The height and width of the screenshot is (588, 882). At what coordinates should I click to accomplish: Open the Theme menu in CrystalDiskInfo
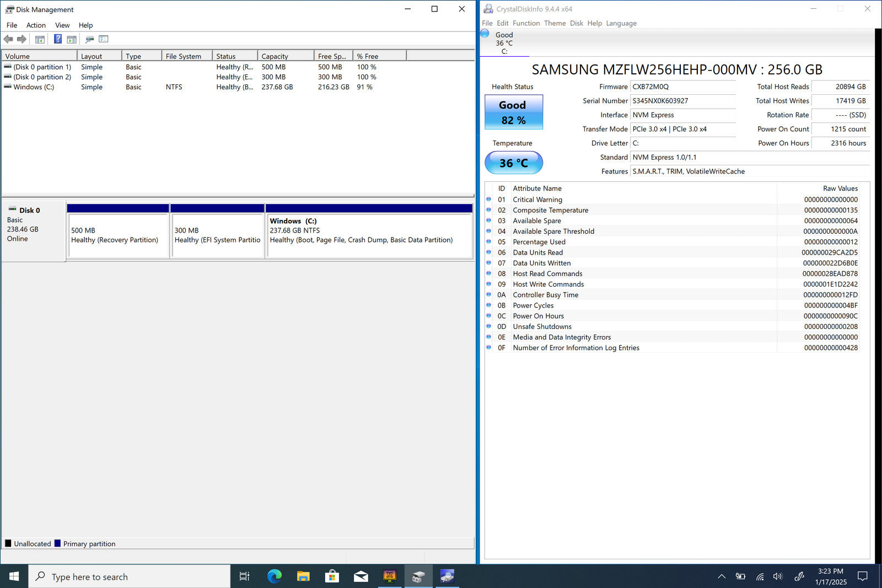click(555, 23)
